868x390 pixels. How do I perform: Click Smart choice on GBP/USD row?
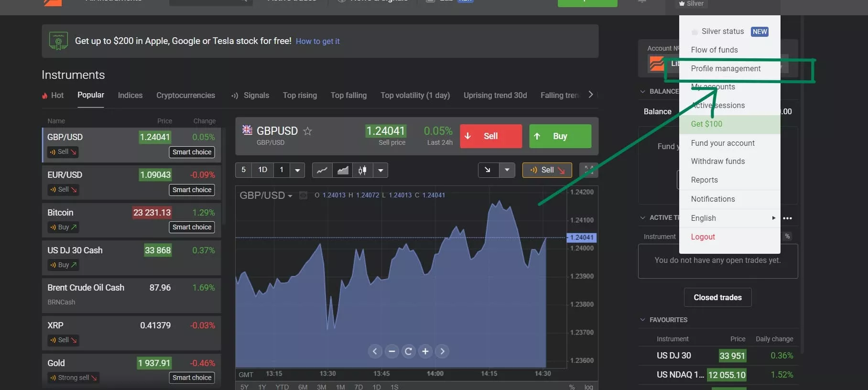click(192, 152)
